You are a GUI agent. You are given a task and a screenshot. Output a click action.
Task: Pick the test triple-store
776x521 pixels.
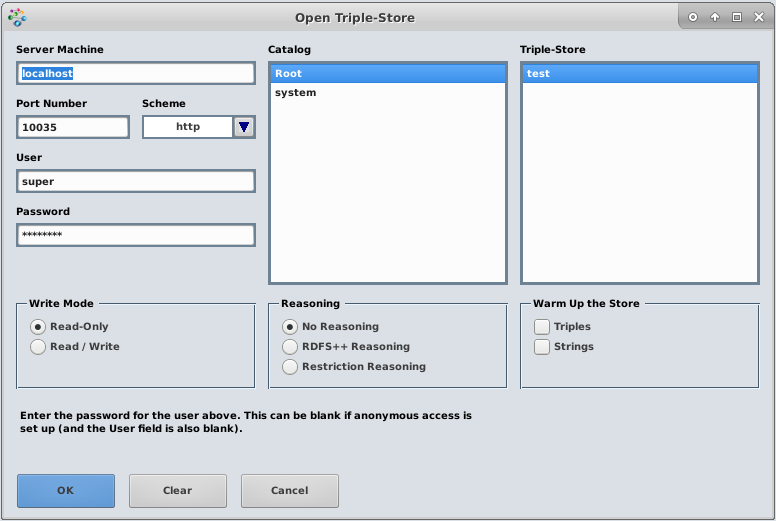(639, 74)
